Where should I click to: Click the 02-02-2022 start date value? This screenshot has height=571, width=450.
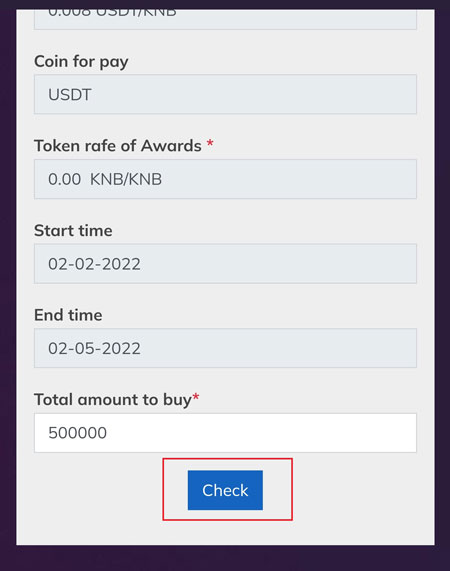(x=94, y=264)
